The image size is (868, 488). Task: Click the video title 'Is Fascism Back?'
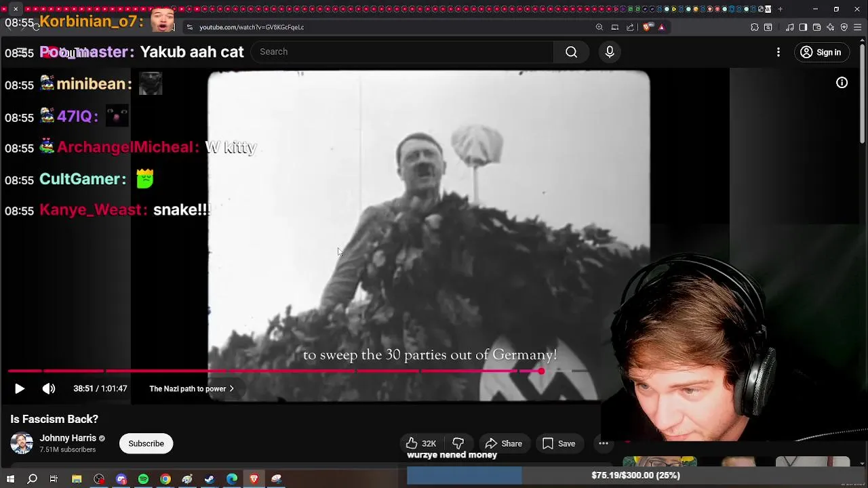[54, 419]
